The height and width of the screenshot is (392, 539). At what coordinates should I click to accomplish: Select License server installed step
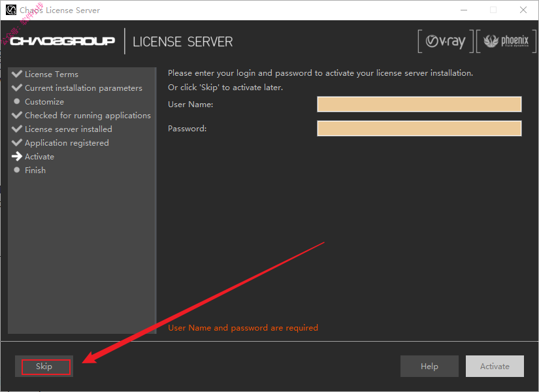coord(69,129)
